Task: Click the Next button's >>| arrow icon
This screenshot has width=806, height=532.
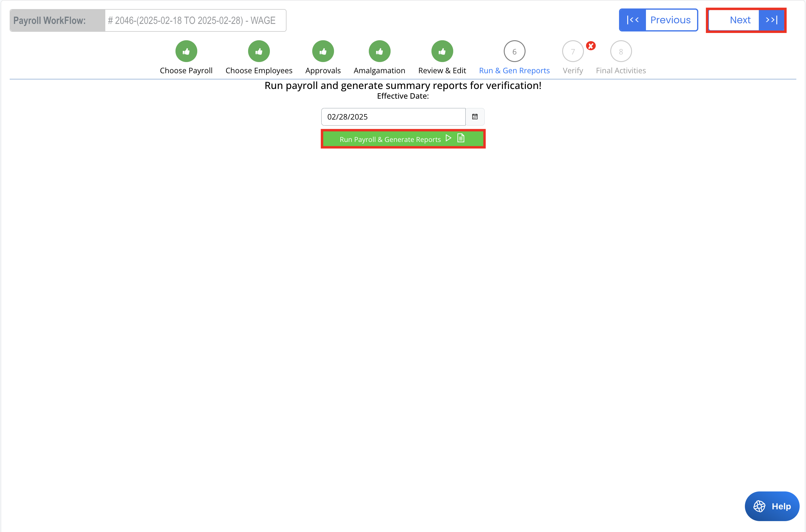Action: (x=771, y=20)
